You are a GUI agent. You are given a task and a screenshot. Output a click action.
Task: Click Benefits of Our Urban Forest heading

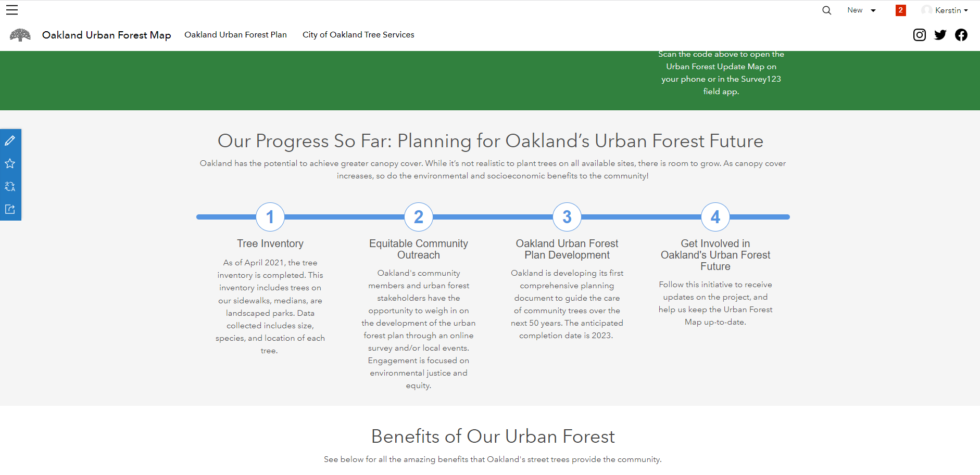[x=493, y=437]
